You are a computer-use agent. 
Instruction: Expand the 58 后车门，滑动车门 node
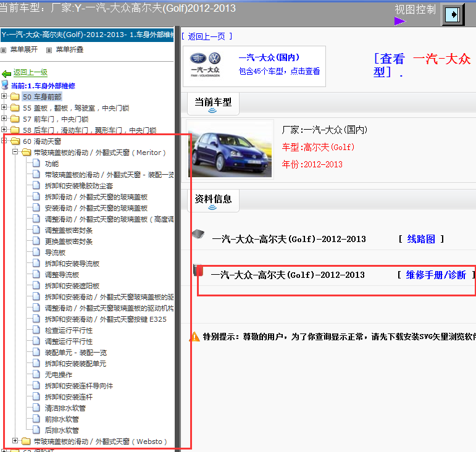coord(4,129)
